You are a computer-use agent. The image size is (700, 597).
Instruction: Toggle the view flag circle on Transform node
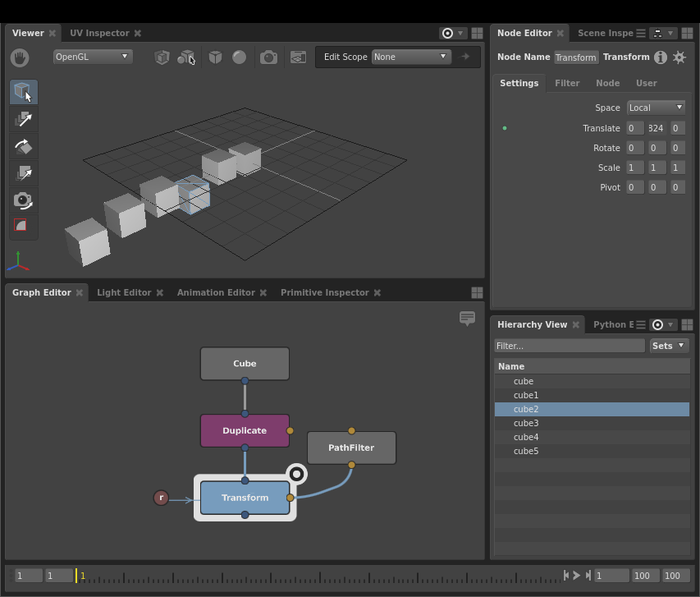tap(297, 474)
